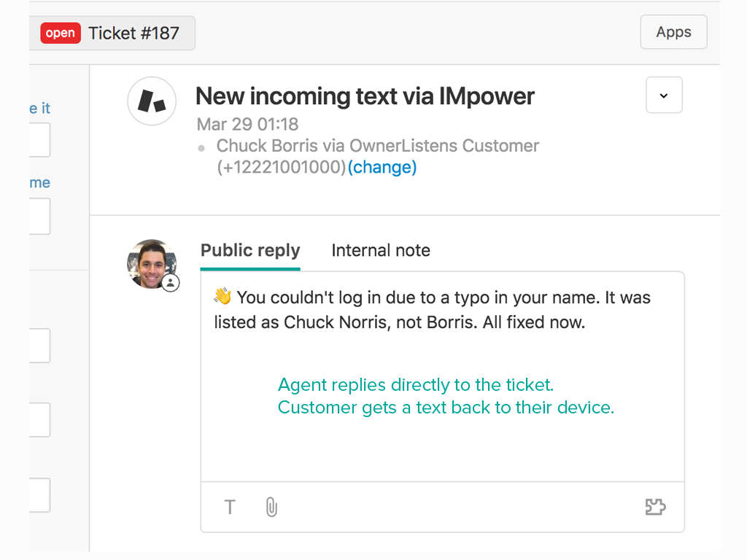Click the IMpower logo avatar
Image resolution: width=747 pixels, height=560 pixels.
coord(152,101)
